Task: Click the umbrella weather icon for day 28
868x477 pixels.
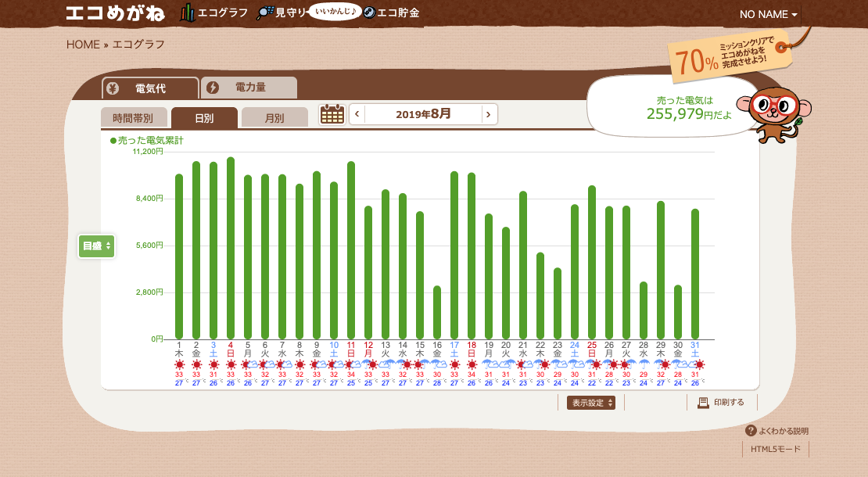Action: tap(644, 364)
